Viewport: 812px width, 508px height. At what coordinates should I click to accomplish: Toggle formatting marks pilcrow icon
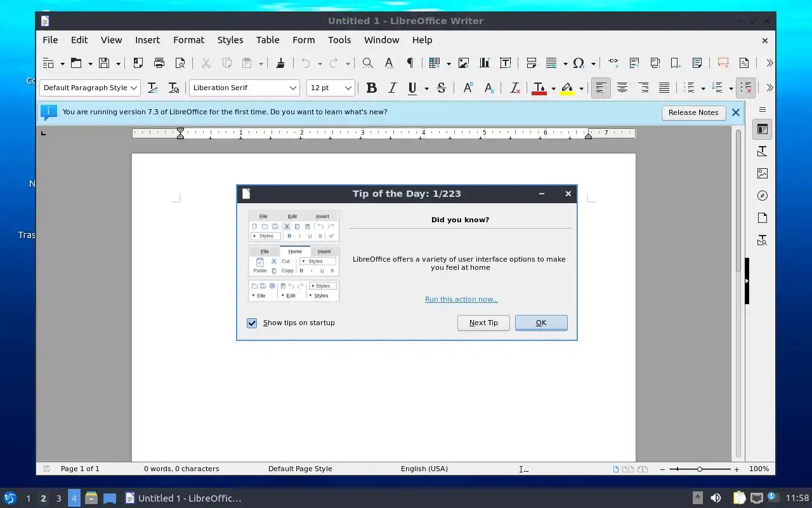[x=410, y=63]
